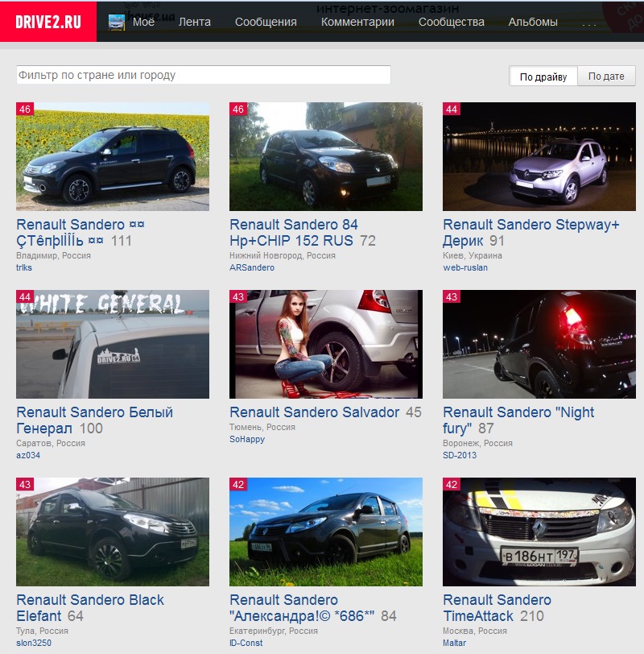Click the Тула, Россия location text
Image resolution: width=644 pixels, height=654 pixels.
point(42,631)
